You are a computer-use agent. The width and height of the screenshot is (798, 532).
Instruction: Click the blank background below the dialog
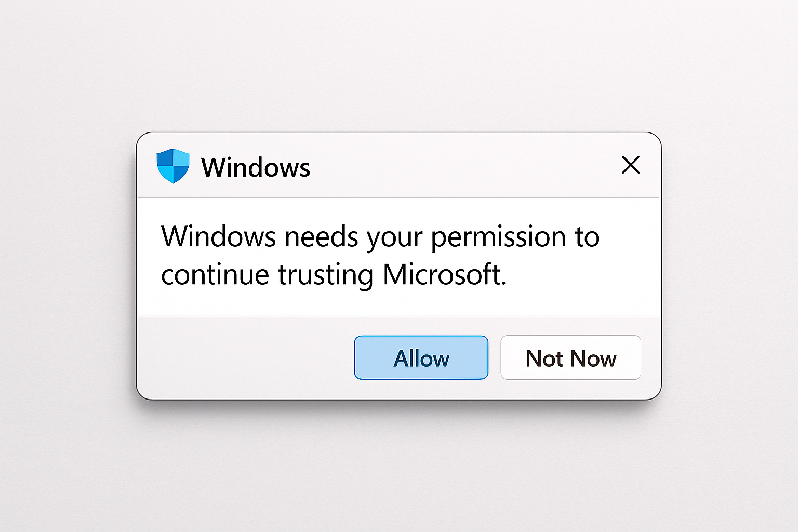point(399,468)
